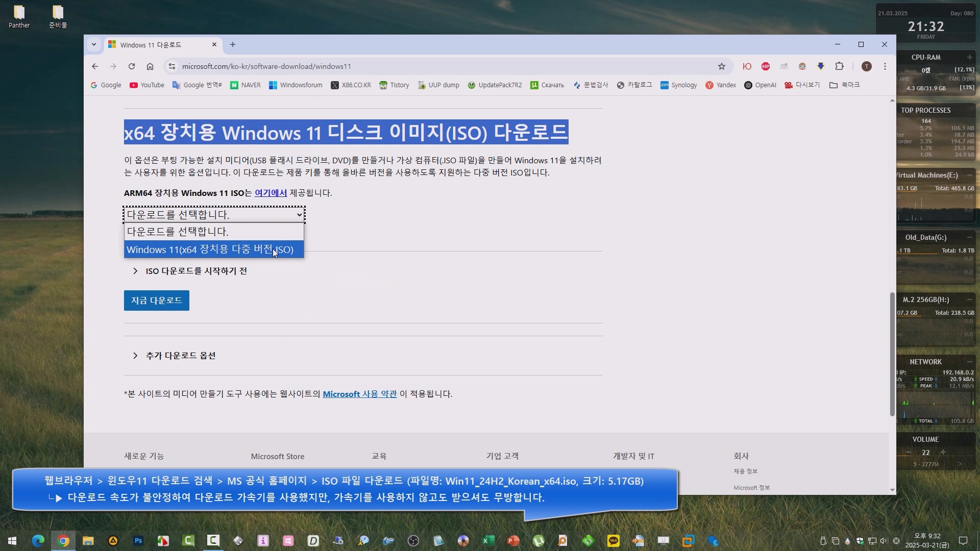Open the OpenAI bookmark

tap(760, 85)
